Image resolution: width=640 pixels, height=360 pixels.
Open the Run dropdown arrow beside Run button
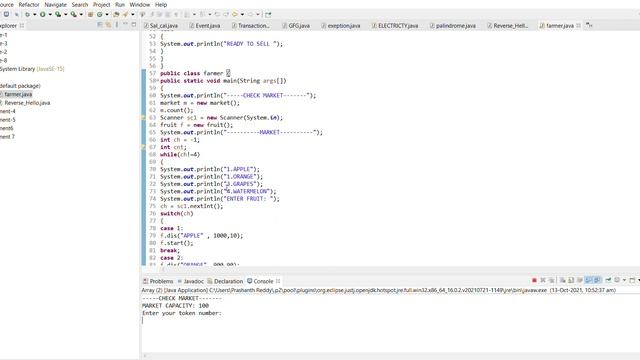tap(50, 14)
